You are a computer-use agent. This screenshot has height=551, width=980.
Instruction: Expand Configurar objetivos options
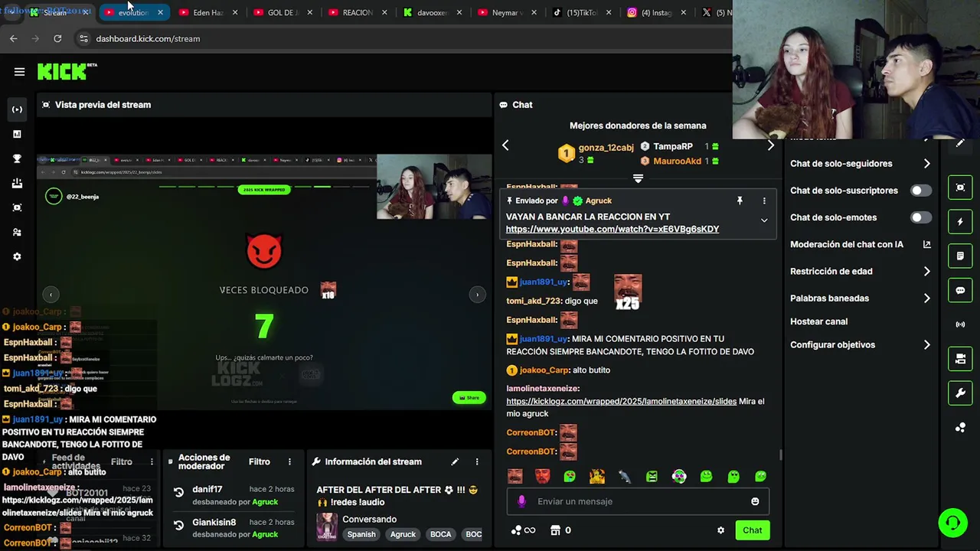pos(926,344)
